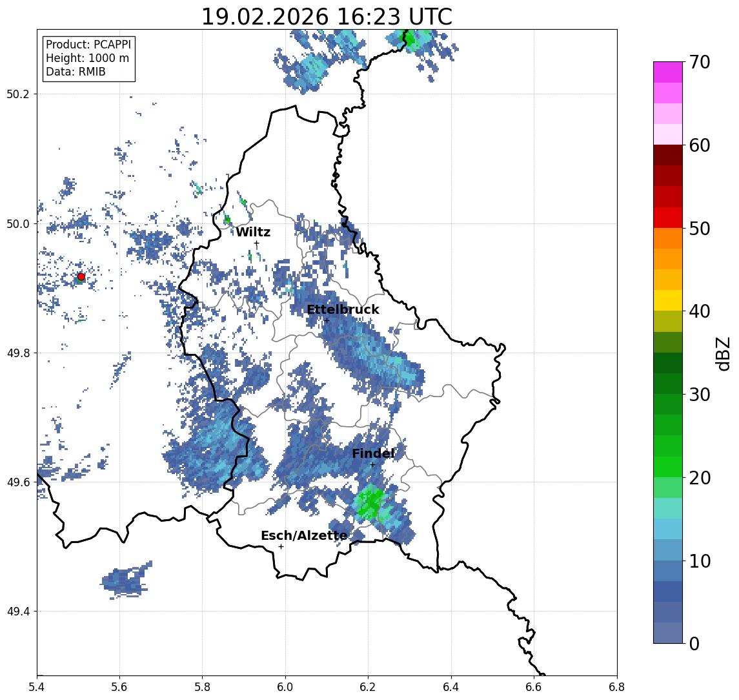Viewport: 739px width, 700px height.
Task: Click the dBZ colorbar label
Action: pyautogui.click(x=724, y=354)
